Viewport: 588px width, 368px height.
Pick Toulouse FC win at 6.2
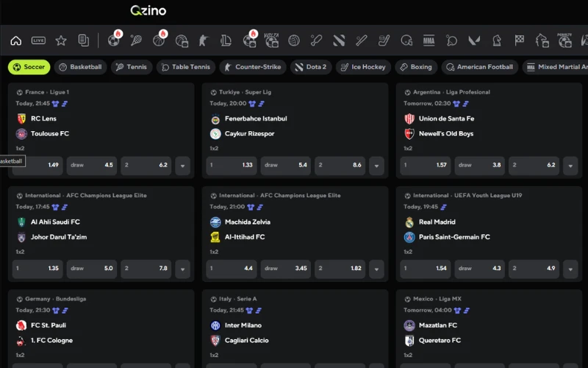(146, 166)
